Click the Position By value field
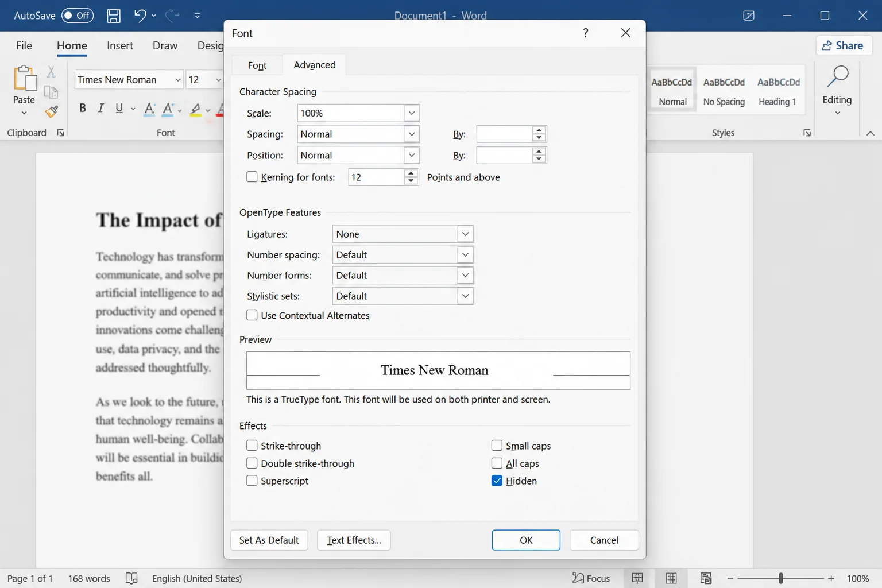This screenshot has width=882, height=588. pyautogui.click(x=504, y=156)
